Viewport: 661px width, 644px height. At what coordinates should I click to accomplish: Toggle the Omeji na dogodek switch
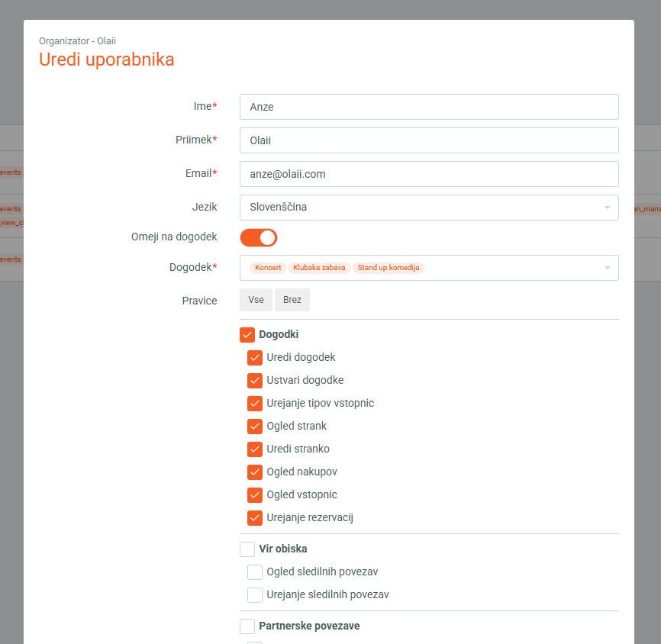[x=259, y=237]
